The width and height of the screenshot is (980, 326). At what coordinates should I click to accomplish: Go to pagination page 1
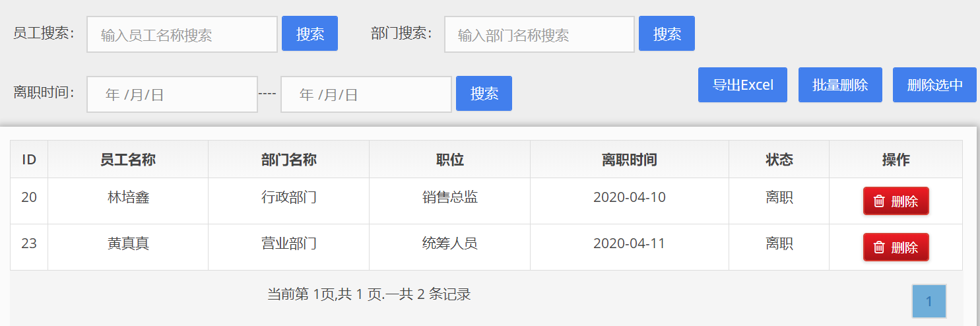[929, 302]
